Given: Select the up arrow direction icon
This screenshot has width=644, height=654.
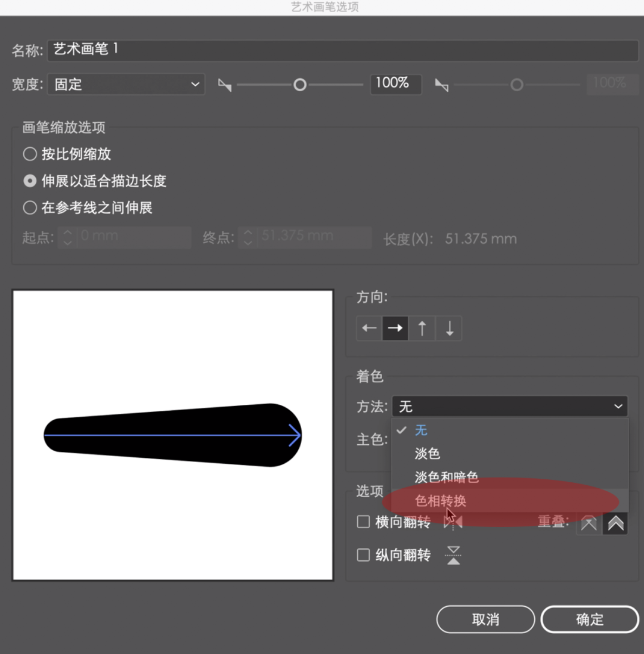Looking at the screenshot, I should pos(422,328).
